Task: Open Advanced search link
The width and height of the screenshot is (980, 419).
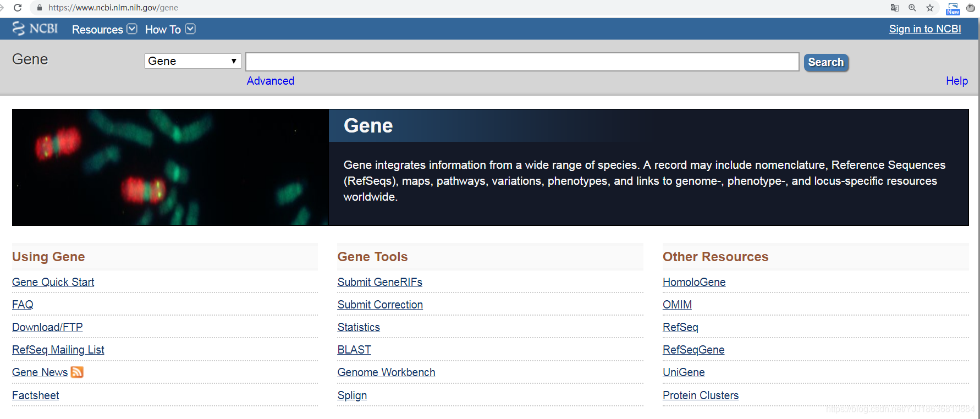Action: (x=271, y=81)
